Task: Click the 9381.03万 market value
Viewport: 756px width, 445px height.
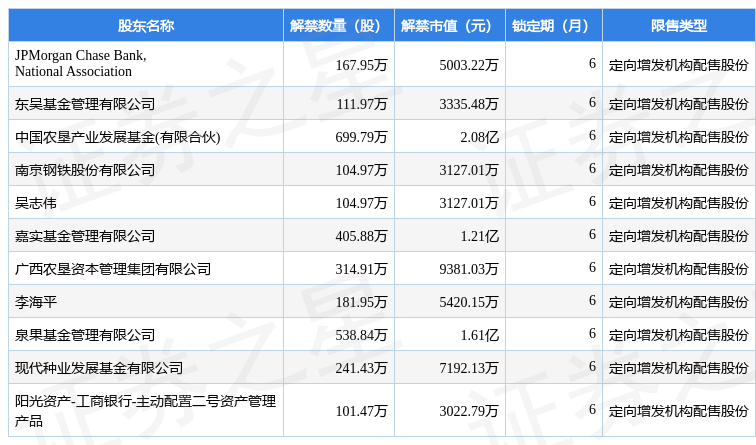Action: 469,269
